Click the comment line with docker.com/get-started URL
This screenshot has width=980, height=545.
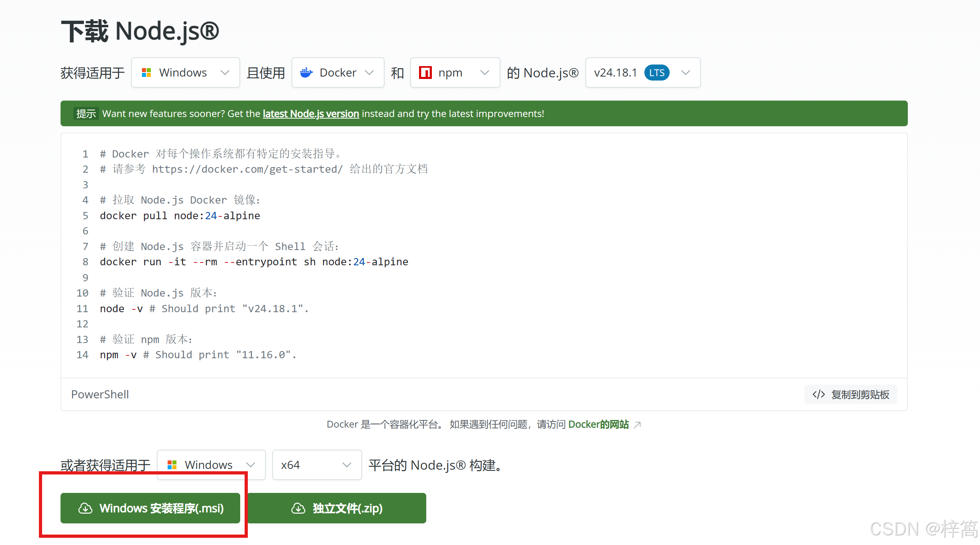tap(264, 169)
